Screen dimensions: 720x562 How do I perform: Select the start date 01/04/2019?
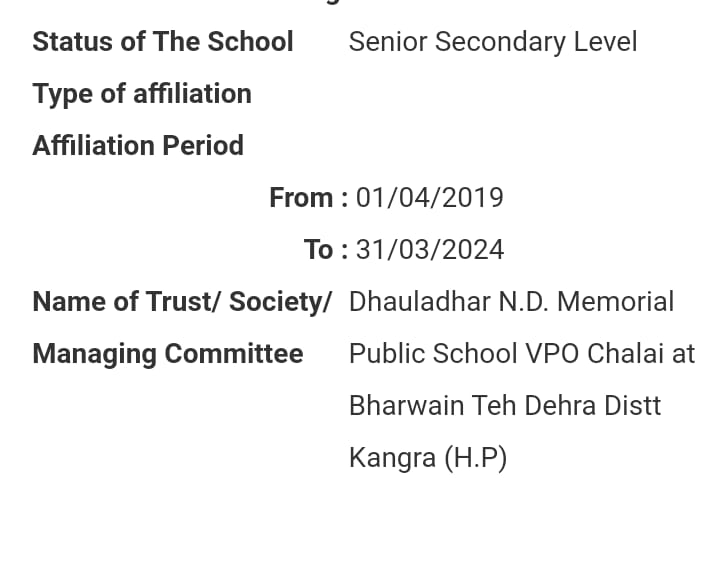coord(430,198)
